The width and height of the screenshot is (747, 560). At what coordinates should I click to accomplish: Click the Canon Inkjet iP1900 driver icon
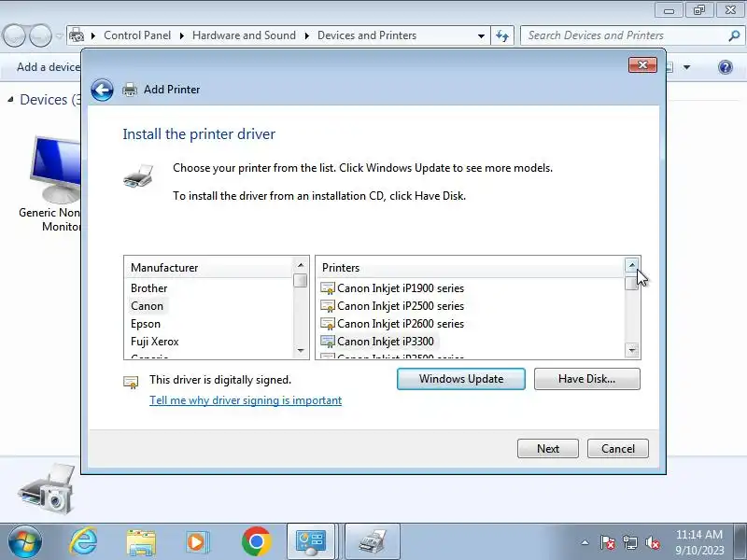328,288
